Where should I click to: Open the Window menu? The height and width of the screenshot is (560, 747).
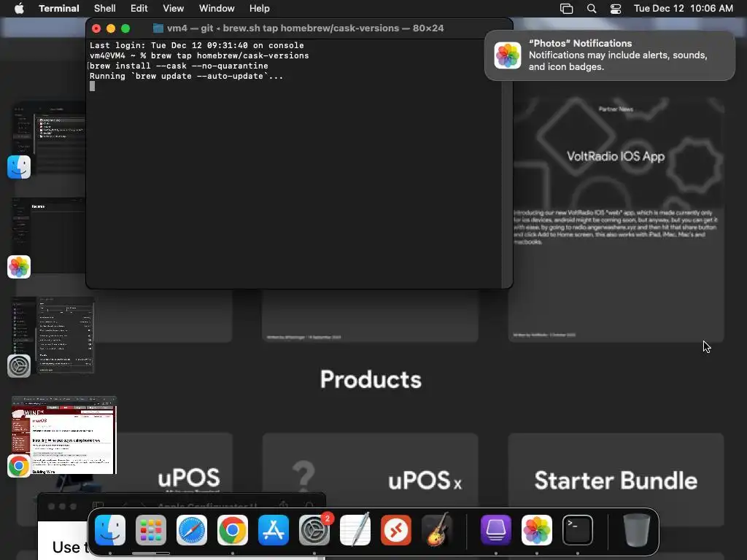pos(217,9)
